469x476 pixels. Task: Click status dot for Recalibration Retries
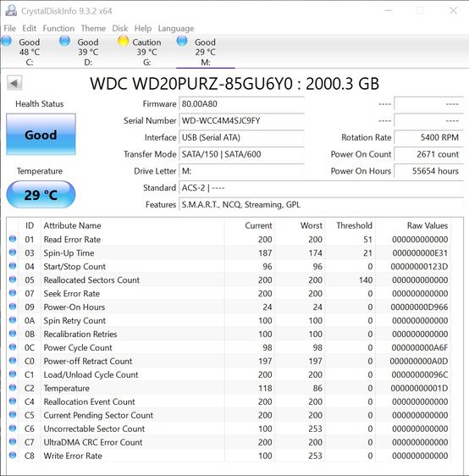13,334
